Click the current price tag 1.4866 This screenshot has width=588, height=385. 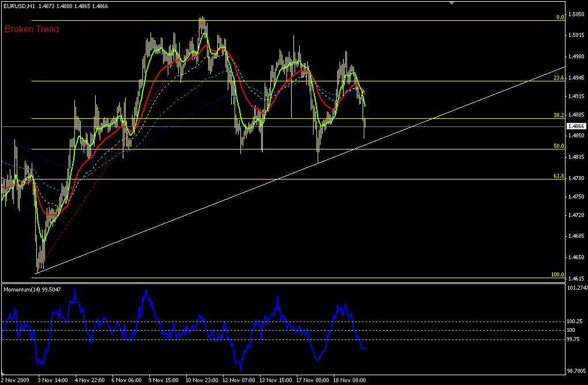click(576, 126)
